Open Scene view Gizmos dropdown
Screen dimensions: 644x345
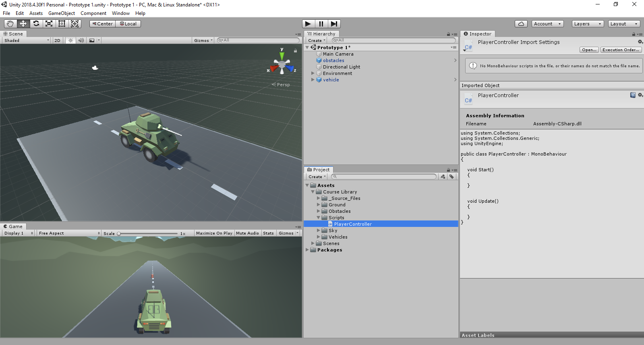tap(203, 40)
